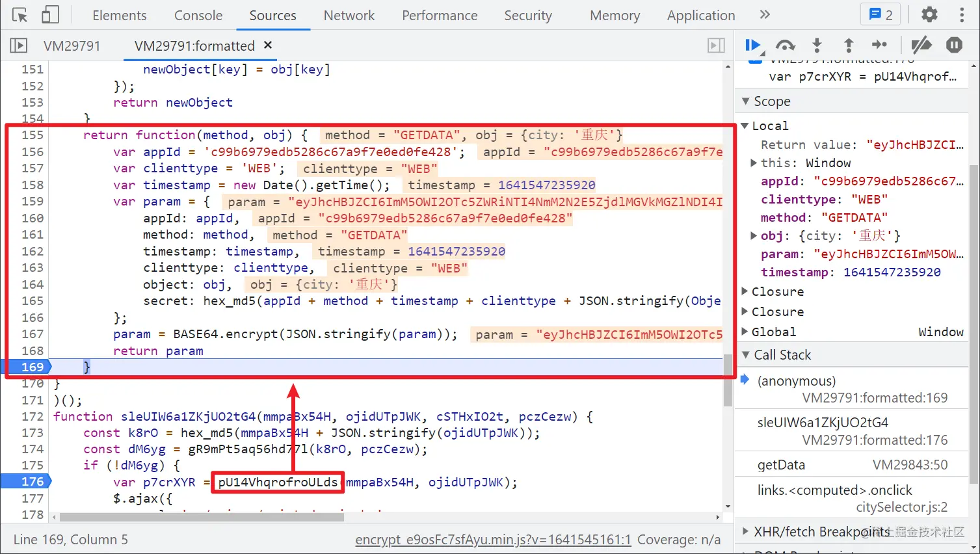Step into next function call
Viewport: 980px width, 554px height.
(x=817, y=45)
